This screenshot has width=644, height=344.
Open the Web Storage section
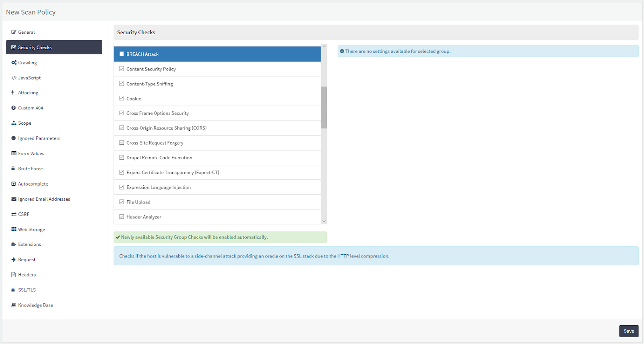click(x=31, y=229)
